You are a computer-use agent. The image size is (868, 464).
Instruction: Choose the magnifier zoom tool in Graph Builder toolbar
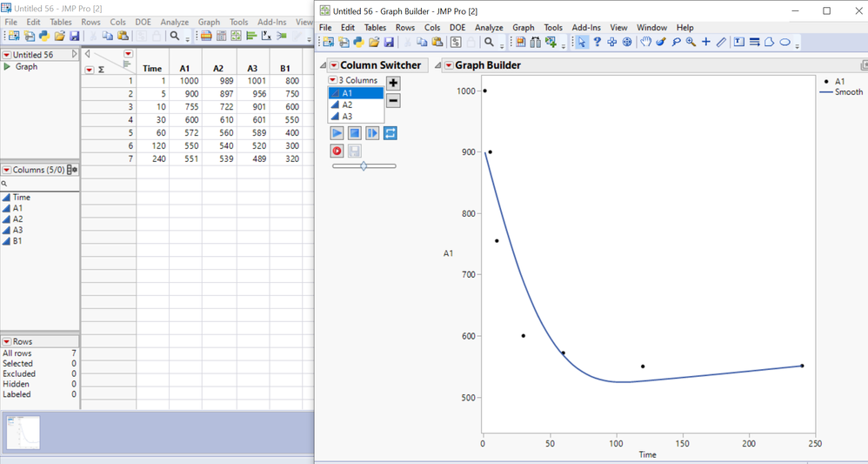point(691,42)
